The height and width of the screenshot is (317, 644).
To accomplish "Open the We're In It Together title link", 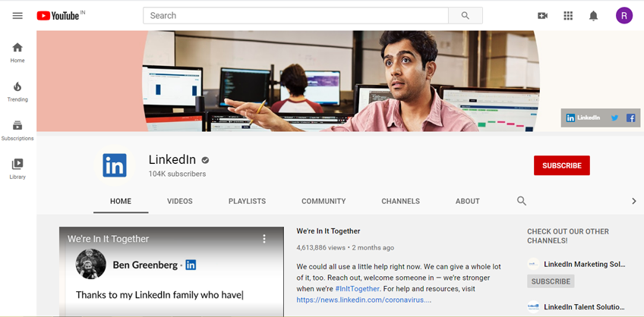I will pyautogui.click(x=328, y=231).
